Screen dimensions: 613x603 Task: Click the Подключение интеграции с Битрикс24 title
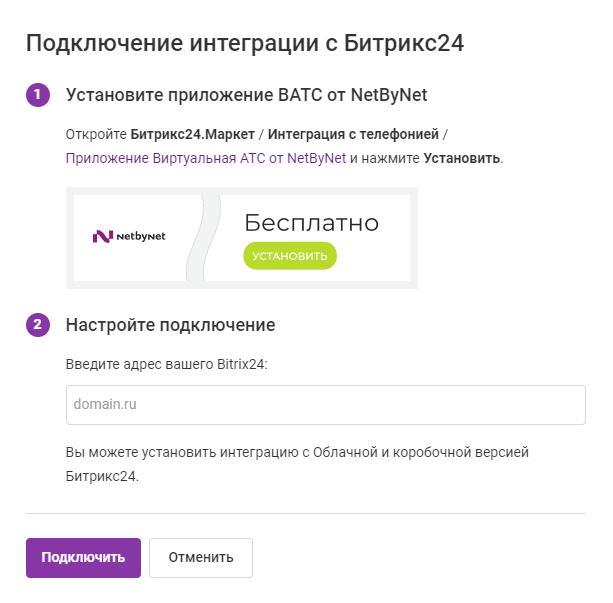(x=245, y=42)
